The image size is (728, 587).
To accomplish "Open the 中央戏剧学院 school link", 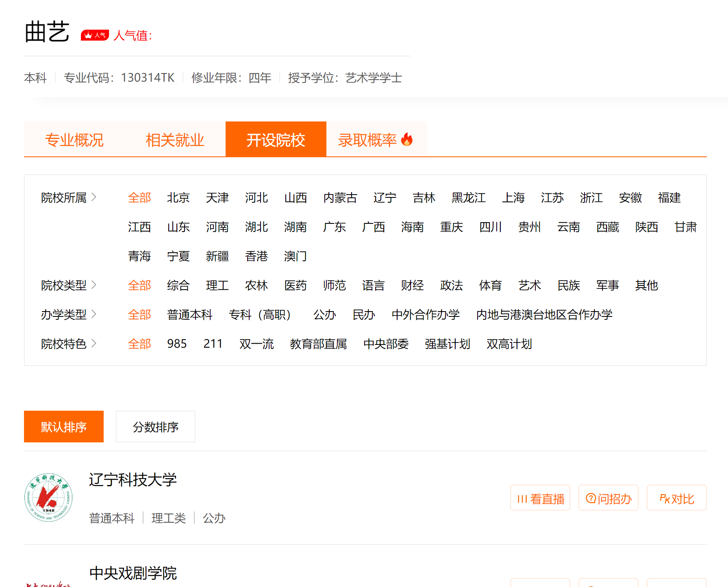I will click(x=133, y=573).
